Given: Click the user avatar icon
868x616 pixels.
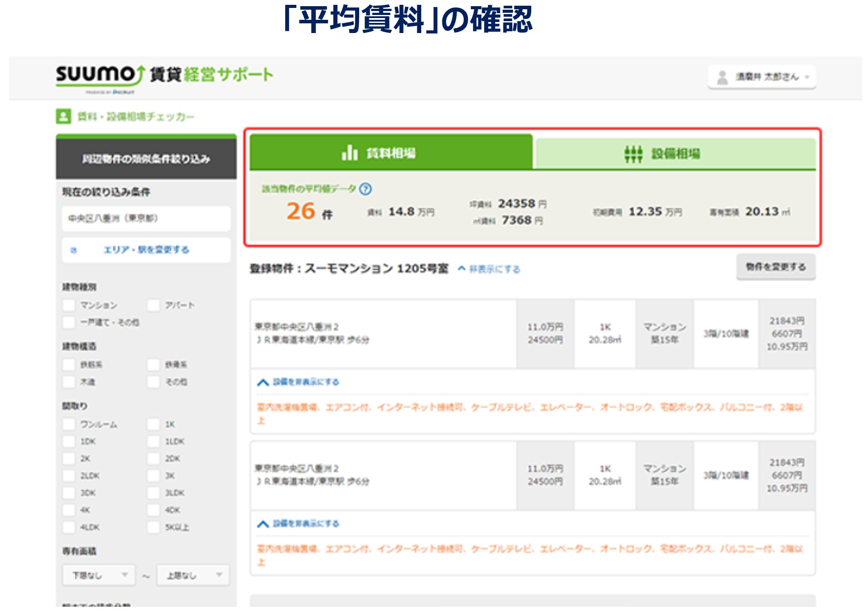Looking at the screenshot, I should point(722,77).
